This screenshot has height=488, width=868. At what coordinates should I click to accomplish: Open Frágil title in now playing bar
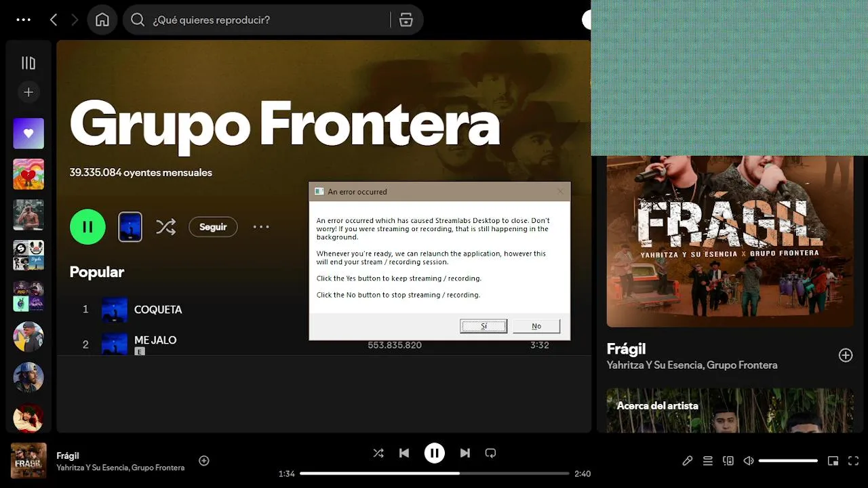click(68, 455)
